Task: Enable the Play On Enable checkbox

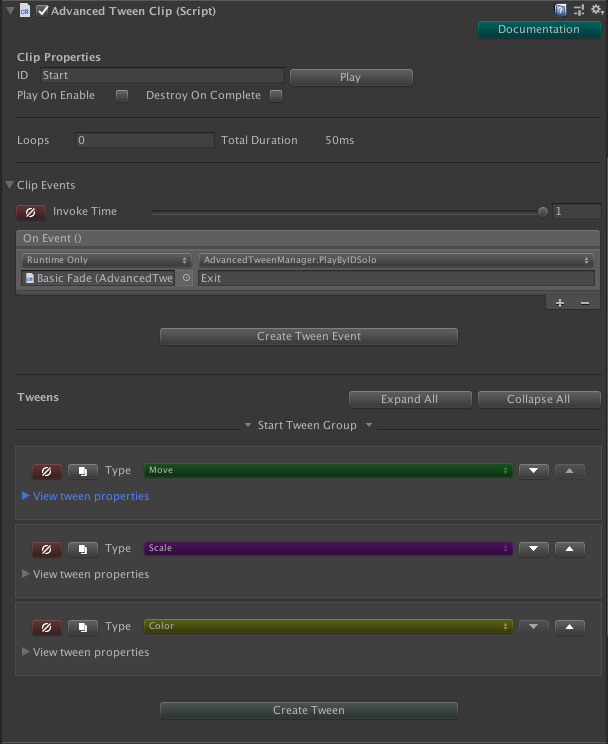Action: [122, 96]
